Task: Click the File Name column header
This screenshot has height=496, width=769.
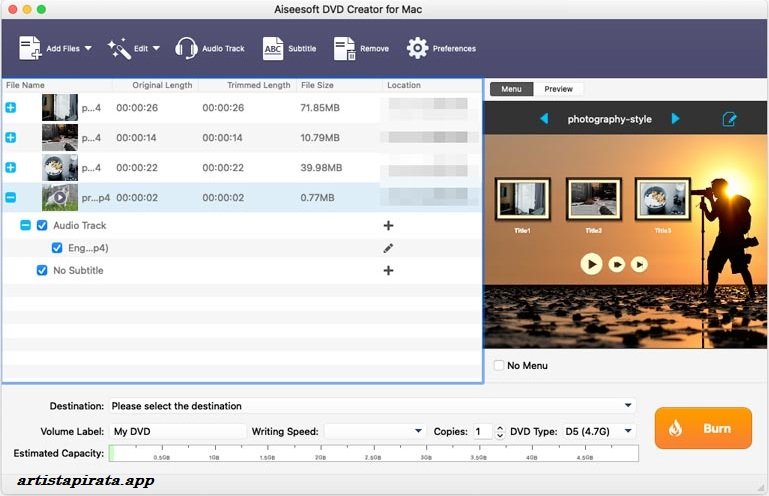Action: (x=25, y=85)
